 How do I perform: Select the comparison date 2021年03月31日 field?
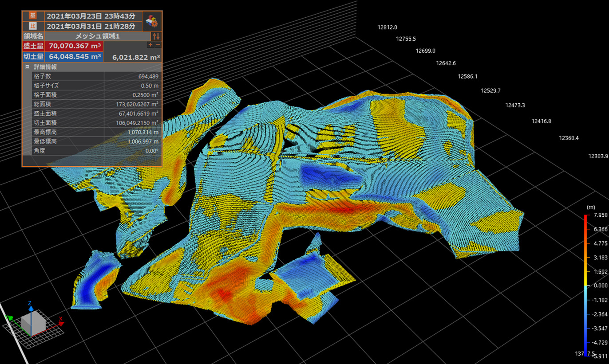(x=91, y=26)
